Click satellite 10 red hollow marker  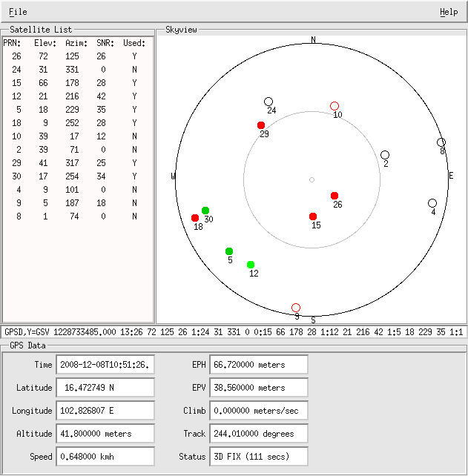click(334, 106)
